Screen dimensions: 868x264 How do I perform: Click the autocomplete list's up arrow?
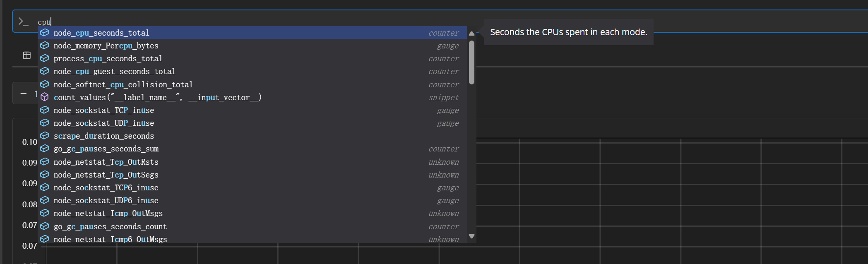[471, 34]
